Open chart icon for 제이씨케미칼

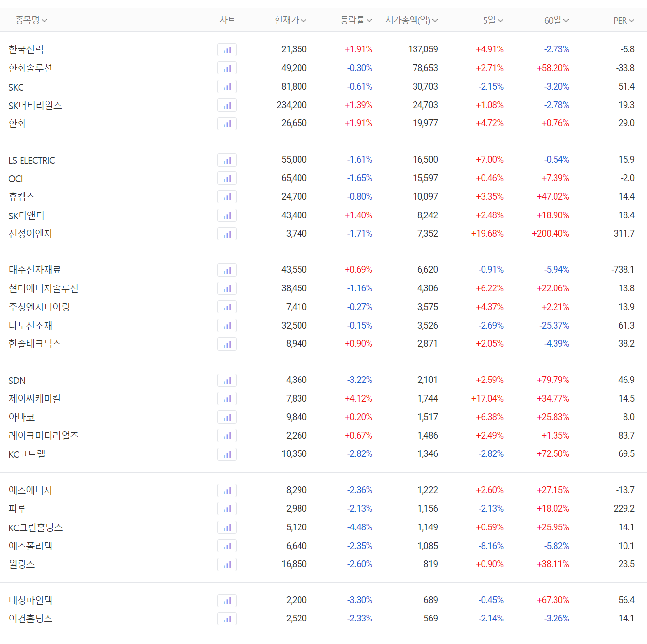[227, 399]
